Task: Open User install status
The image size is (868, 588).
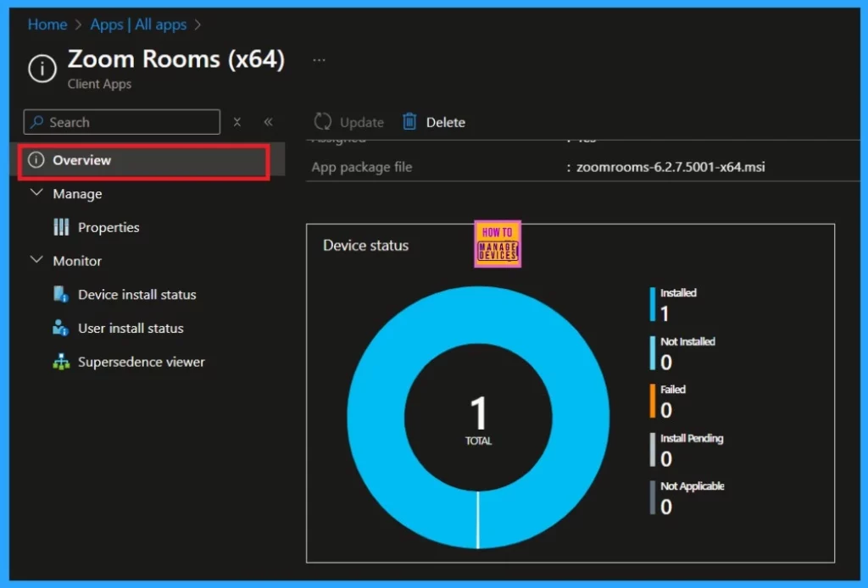Action: click(x=131, y=329)
